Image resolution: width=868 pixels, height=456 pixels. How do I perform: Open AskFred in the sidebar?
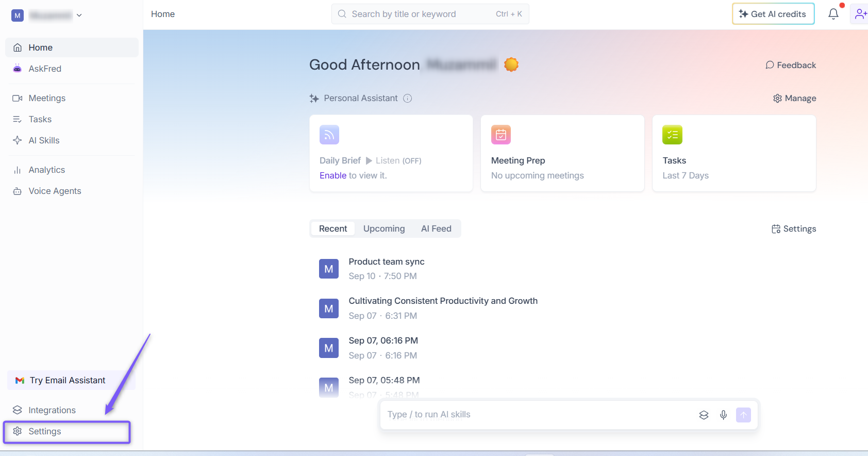[x=72, y=69]
